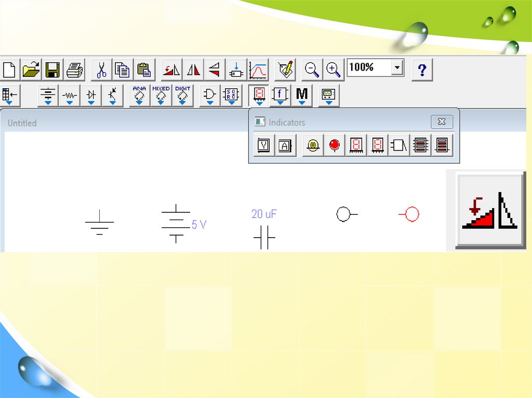Pick the Red Probe indicator
The image size is (532, 398).
point(334,146)
